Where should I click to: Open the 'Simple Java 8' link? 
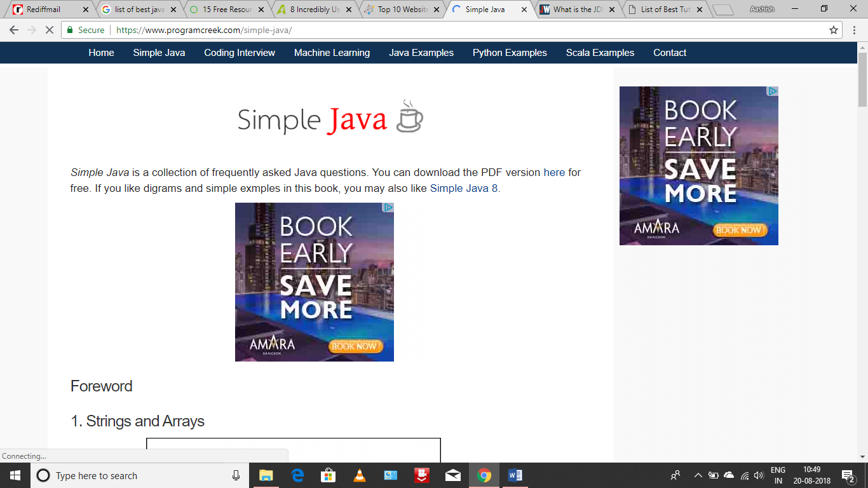click(x=464, y=189)
